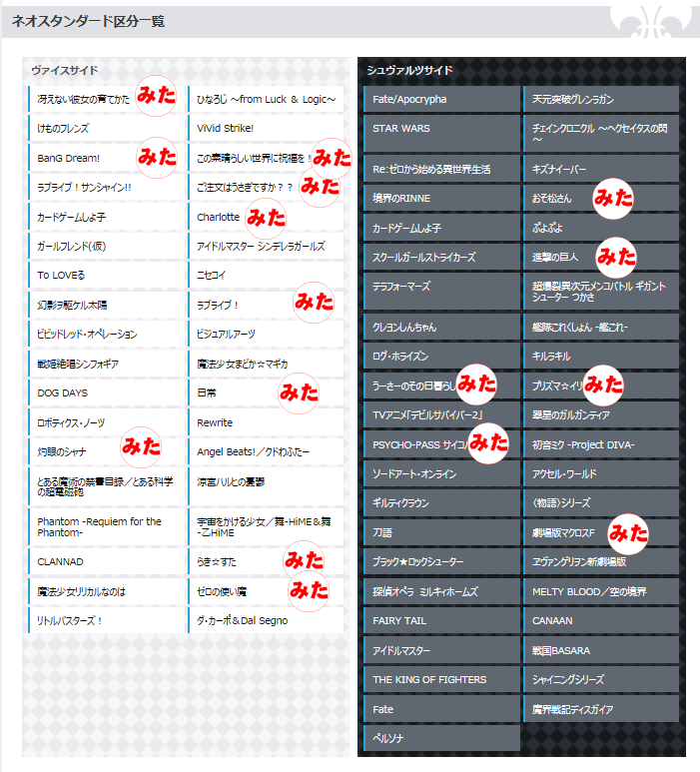The image size is (700, 772).
Task: Select the ぷよぷよ entry
Action: [x=601, y=228]
